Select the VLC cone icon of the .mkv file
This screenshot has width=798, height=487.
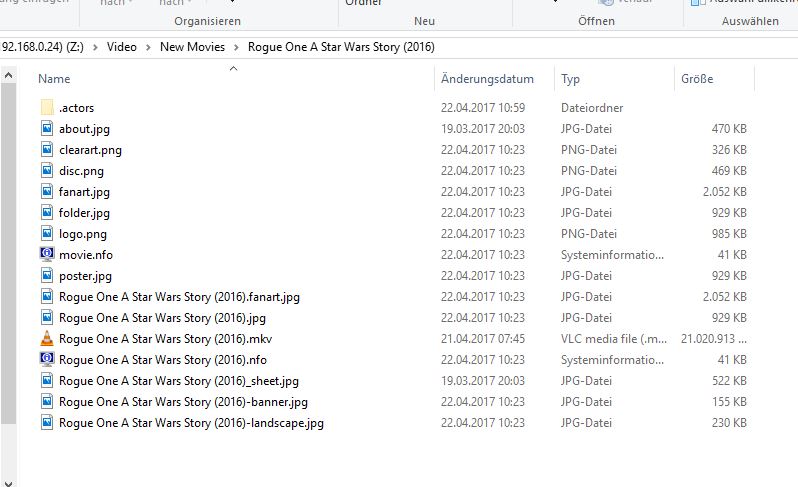47,338
